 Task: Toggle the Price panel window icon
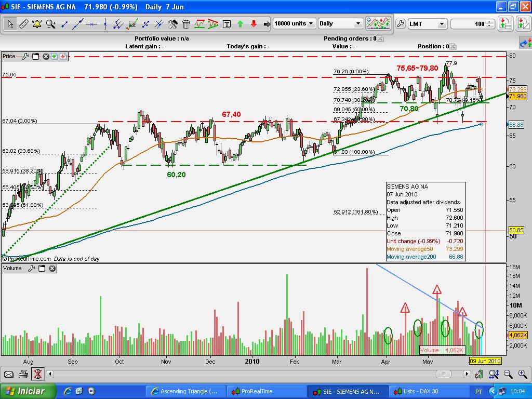pyautogui.click(x=36, y=56)
